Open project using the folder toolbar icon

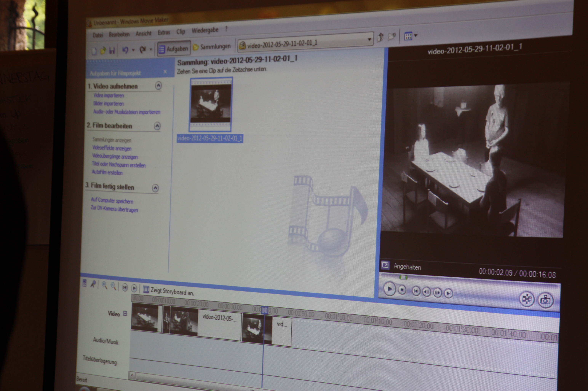click(103, 51)
